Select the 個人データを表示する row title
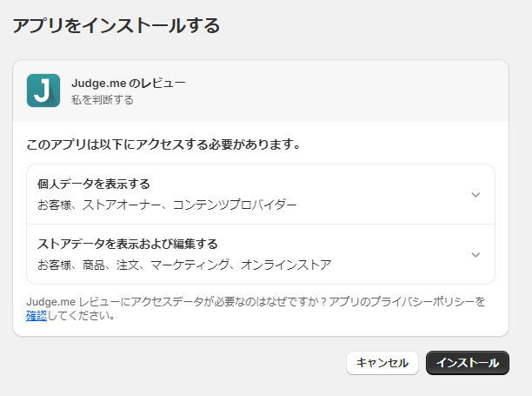Image resolution: width=532 pixels, height=396 pixels. [x=94, y=184]
